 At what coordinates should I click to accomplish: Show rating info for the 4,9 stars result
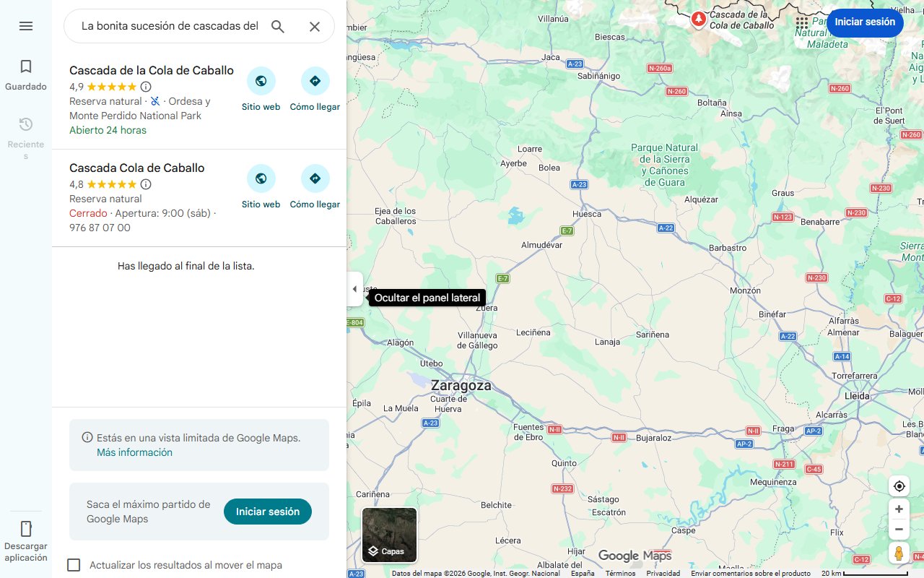click(x=146, y=87)
